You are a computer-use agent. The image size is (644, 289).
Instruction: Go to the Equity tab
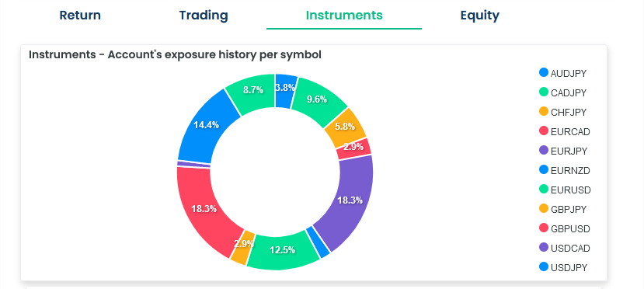[x=480, y=16]
